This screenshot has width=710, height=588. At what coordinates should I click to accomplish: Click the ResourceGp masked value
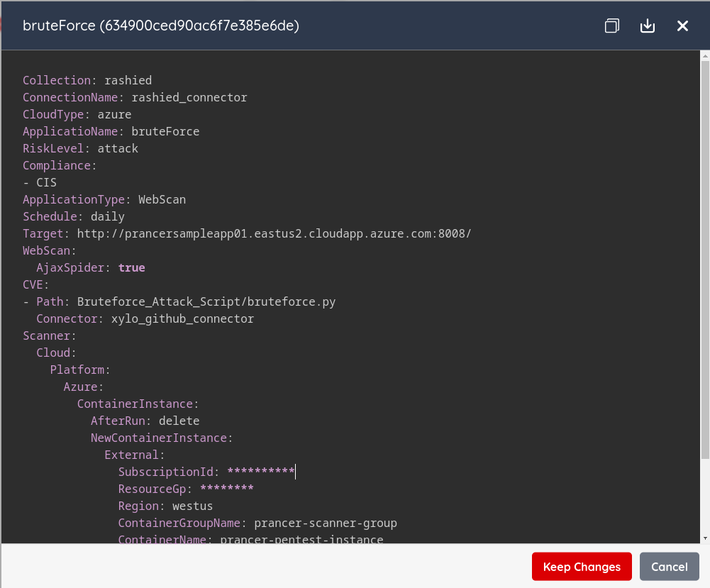[x=227, y=489]
